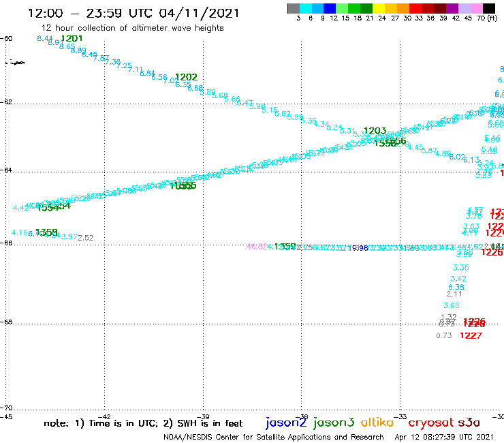The width and height of the screenshot is (504, 443).
Task: Click the latitude axis label '-62'
Action: 6,102
